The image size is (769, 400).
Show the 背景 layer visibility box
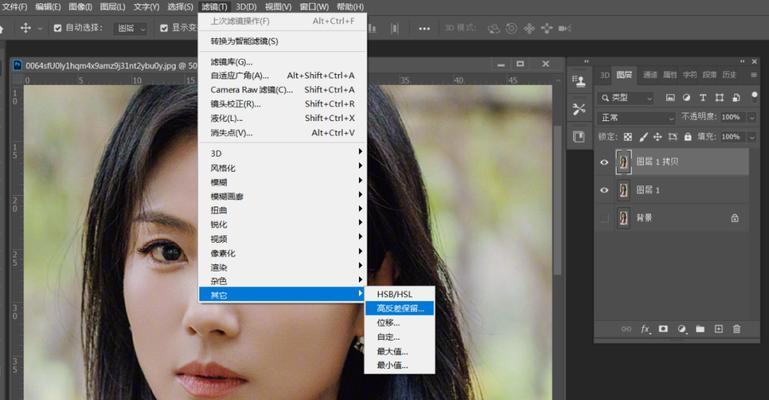click(604, 218)
